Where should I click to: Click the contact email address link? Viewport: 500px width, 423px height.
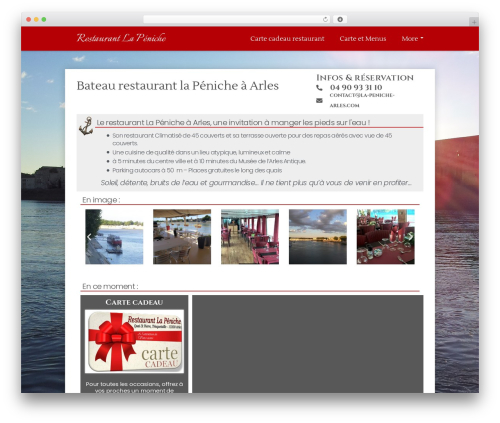coord(362,100)
